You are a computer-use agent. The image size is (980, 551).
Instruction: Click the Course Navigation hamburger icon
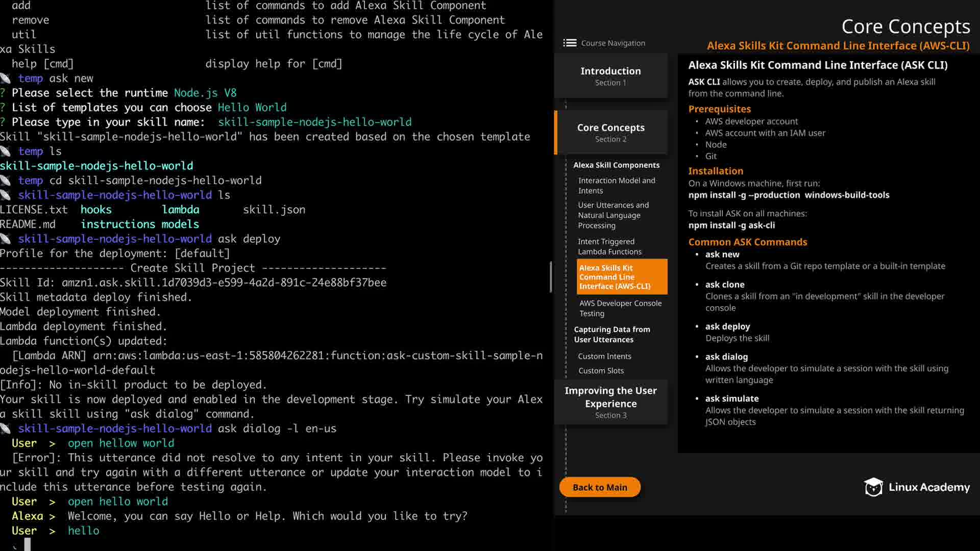[570, 43]
